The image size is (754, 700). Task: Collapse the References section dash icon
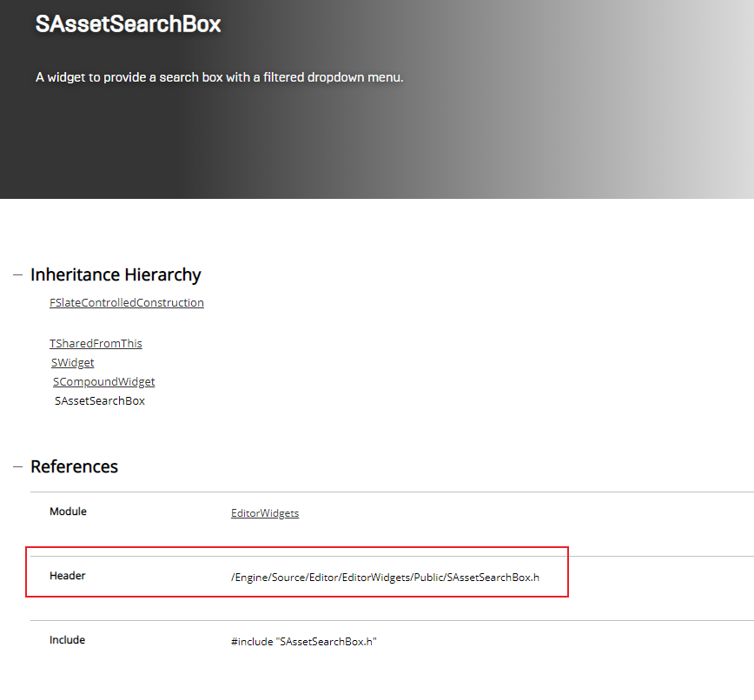click(x=17, y=467)
